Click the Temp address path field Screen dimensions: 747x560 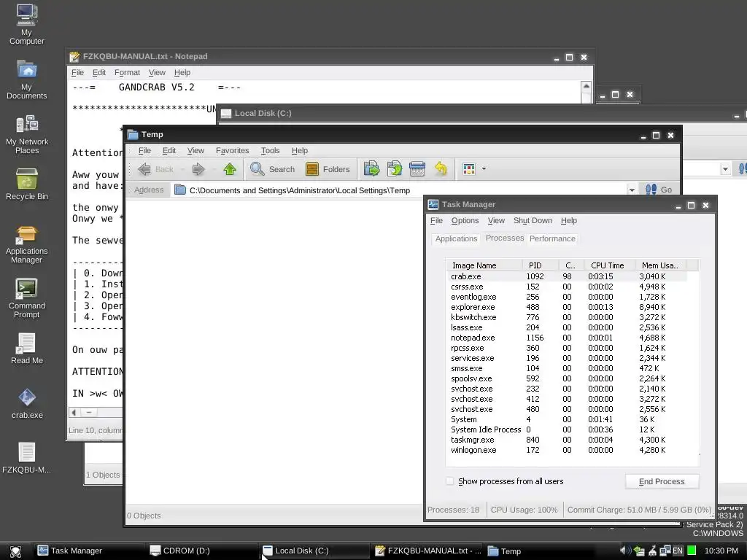coord(399,190)
